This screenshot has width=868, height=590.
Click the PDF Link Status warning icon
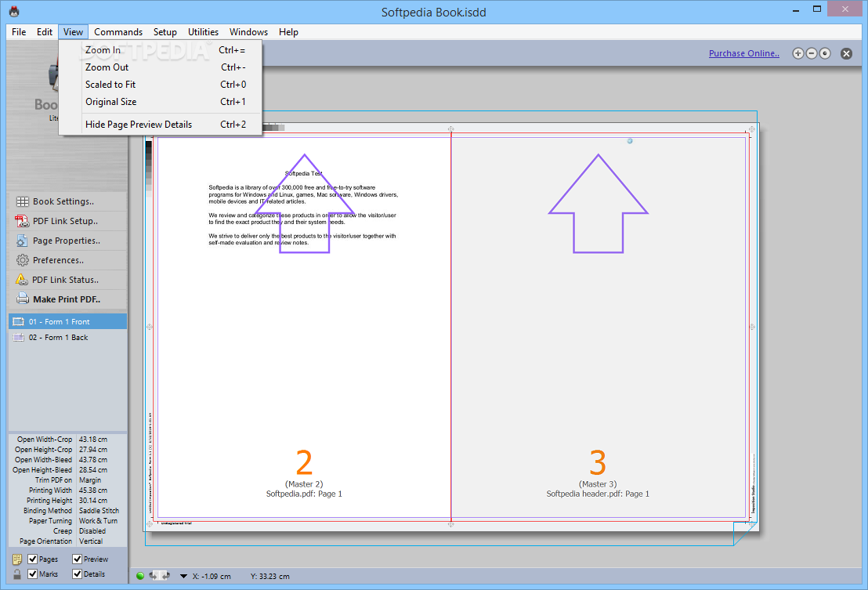pos(22,280)
